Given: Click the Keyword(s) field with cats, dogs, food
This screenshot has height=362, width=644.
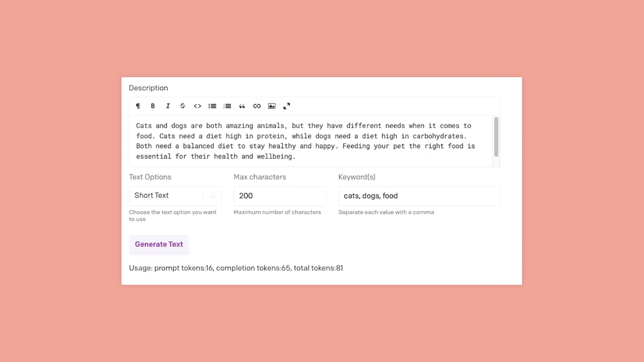Looking at the screenshot, I should 419,196.
